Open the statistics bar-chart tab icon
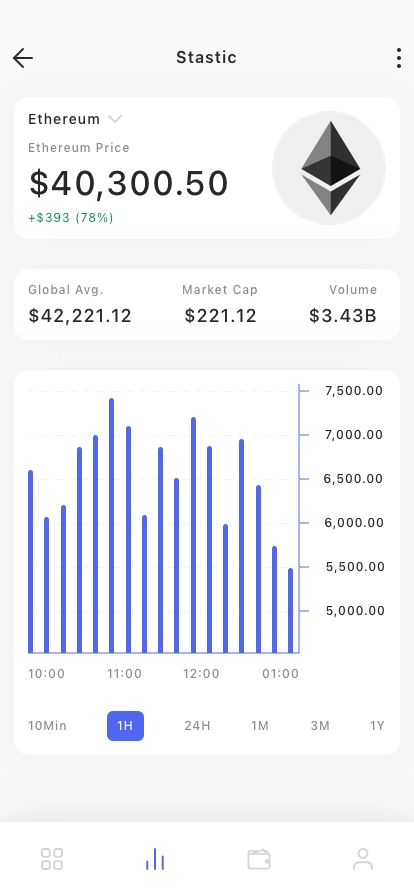 tap(155, 859)
